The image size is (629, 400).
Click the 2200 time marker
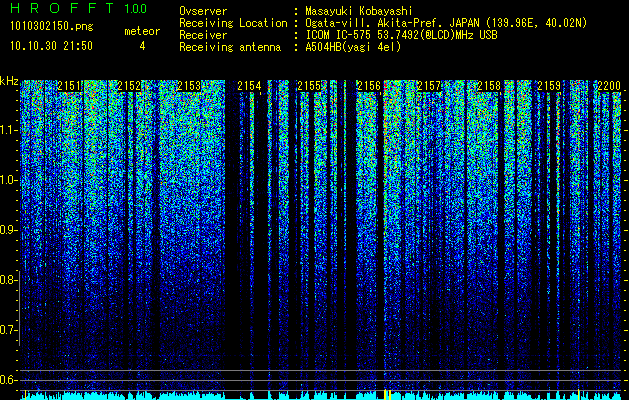click(x=609, y=86)
